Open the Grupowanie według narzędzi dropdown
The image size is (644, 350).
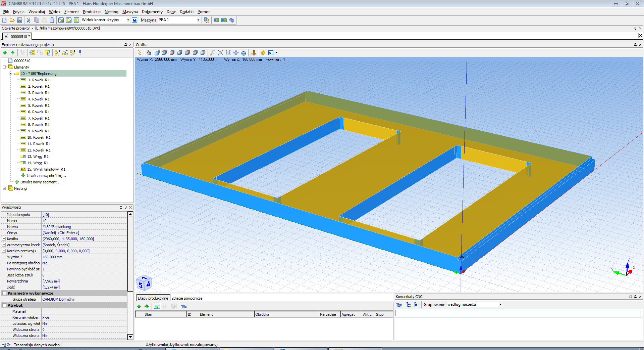tap(500, 305)
